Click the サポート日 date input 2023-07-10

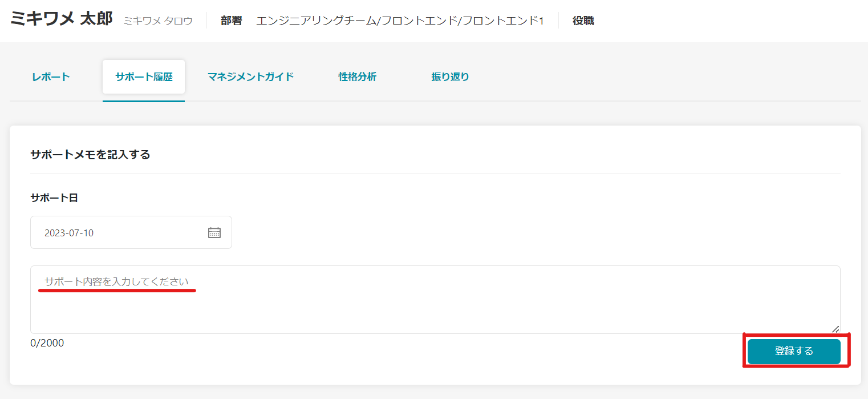coord(131,232)
